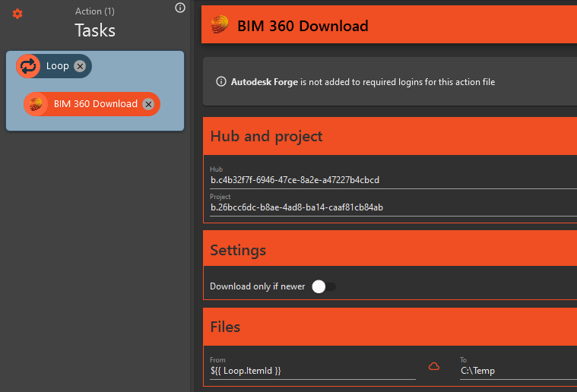Collapse the Settings section header
Screen dimensions: 577x392
[390, 248]
